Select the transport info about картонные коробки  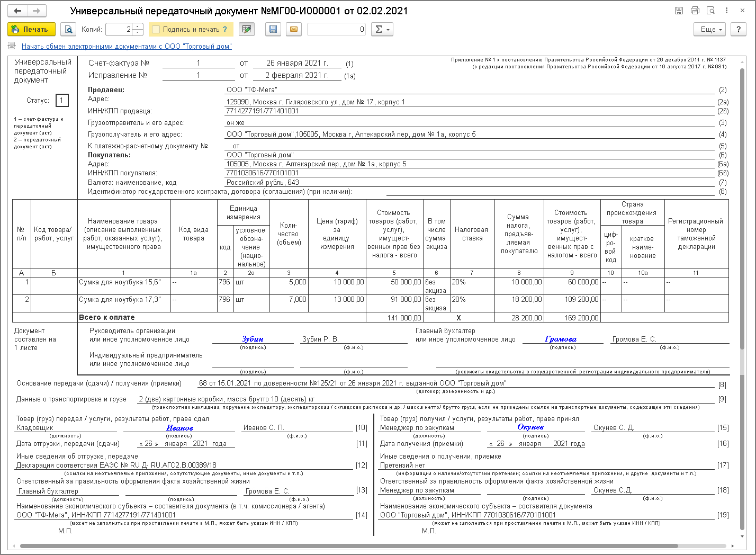pos(227,399)
